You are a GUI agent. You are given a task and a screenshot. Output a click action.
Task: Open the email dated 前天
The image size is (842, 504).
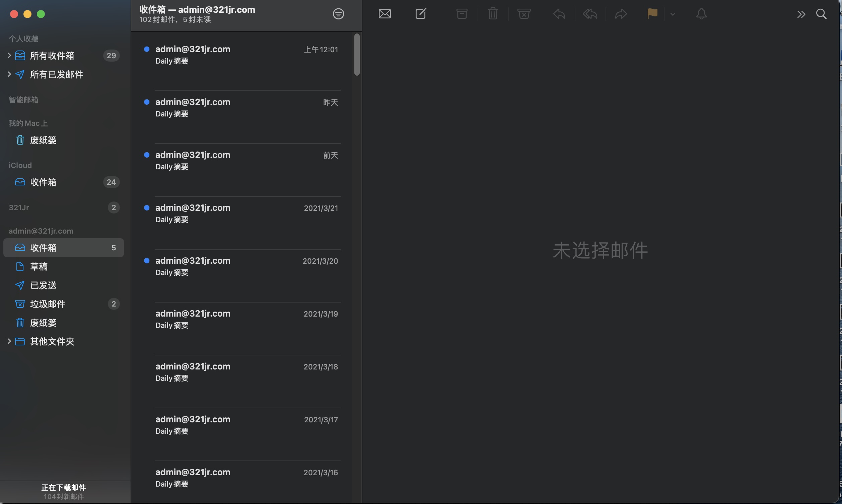pos(242,170)
